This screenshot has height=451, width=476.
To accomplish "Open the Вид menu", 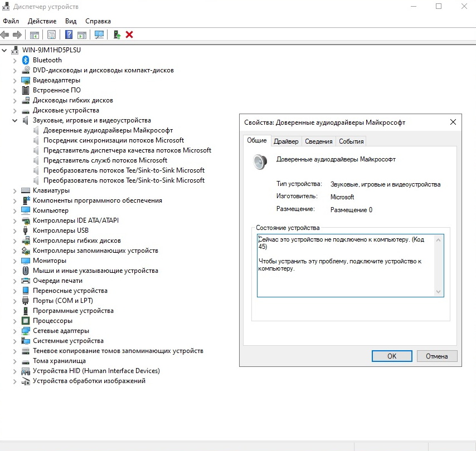I will [x=71, y=21].
